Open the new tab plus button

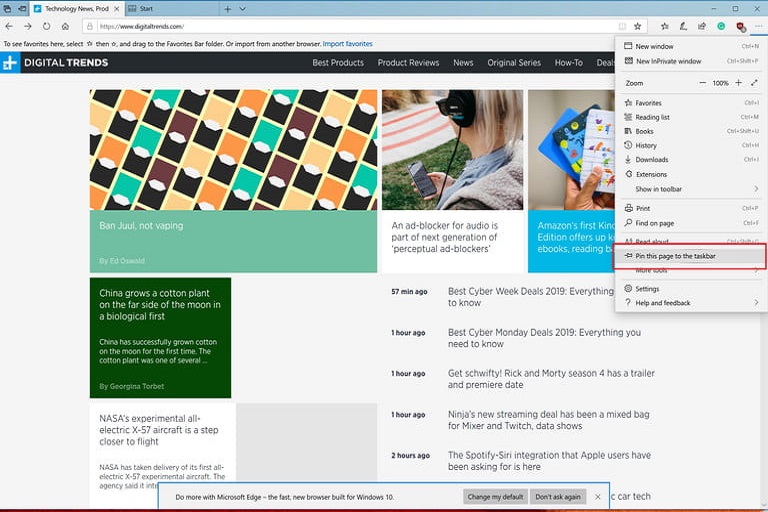227,8
